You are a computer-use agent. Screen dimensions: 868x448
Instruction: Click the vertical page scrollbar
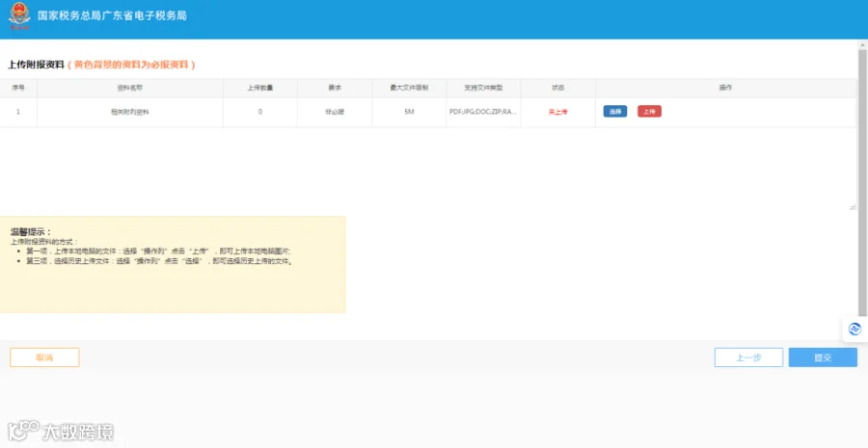coord(862,182)
